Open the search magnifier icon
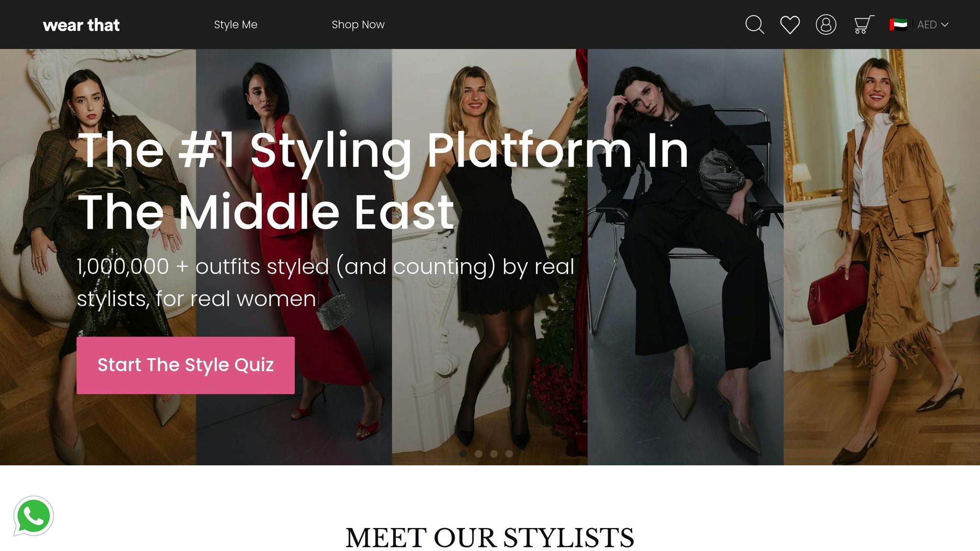980x551 pixels. (755, 24)
